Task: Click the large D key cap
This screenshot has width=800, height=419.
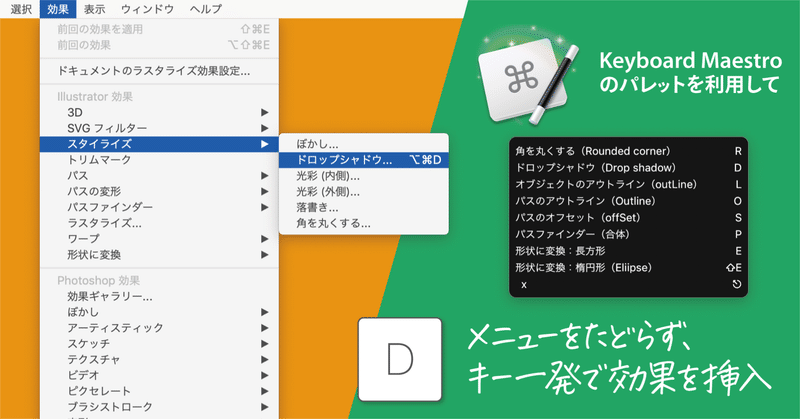Action: click(x=400, y=359)
